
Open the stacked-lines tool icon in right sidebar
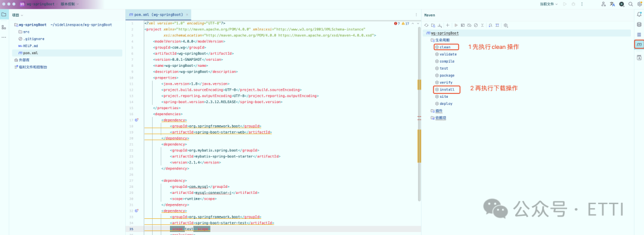[x=639, y=34]
